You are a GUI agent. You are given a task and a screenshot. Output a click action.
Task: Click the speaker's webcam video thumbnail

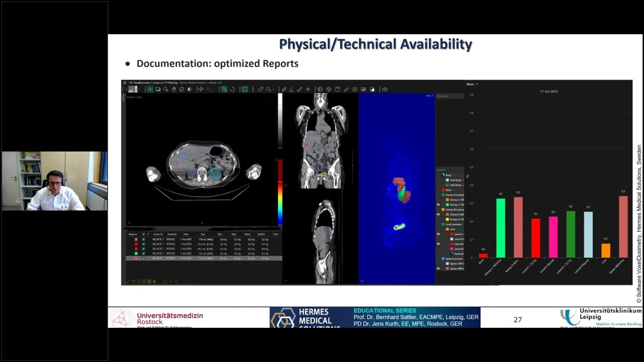54,181
